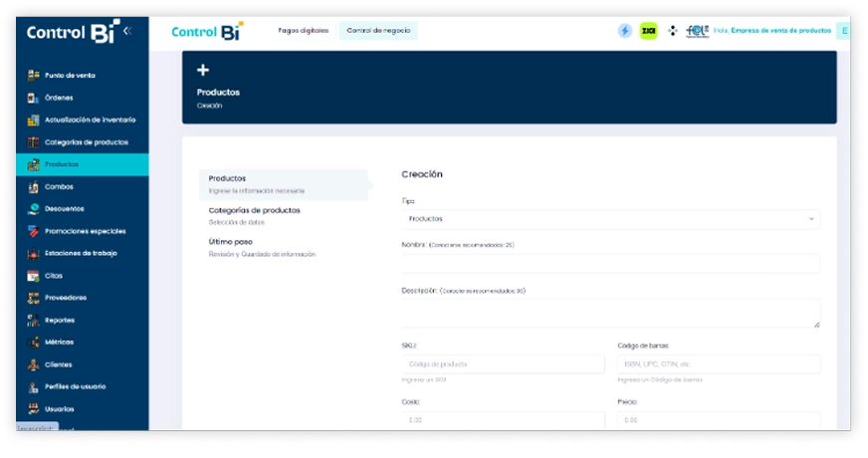Open Descuentos sidebar item
The width and height of the screenshot is (868, 458).
point(64,209)
